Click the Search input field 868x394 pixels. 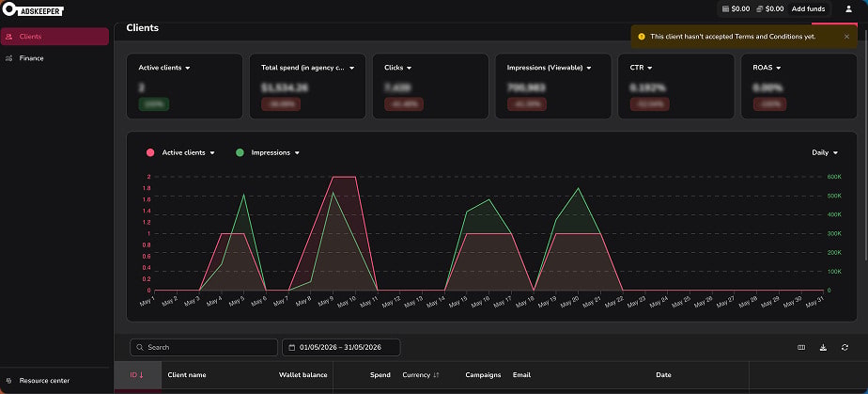[x=204, y=347]
